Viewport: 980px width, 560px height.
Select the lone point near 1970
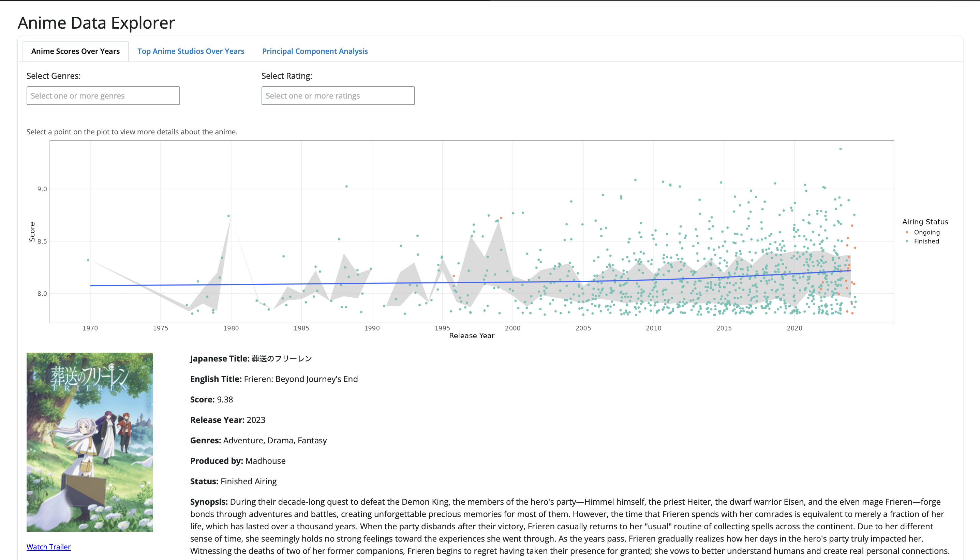88,260
